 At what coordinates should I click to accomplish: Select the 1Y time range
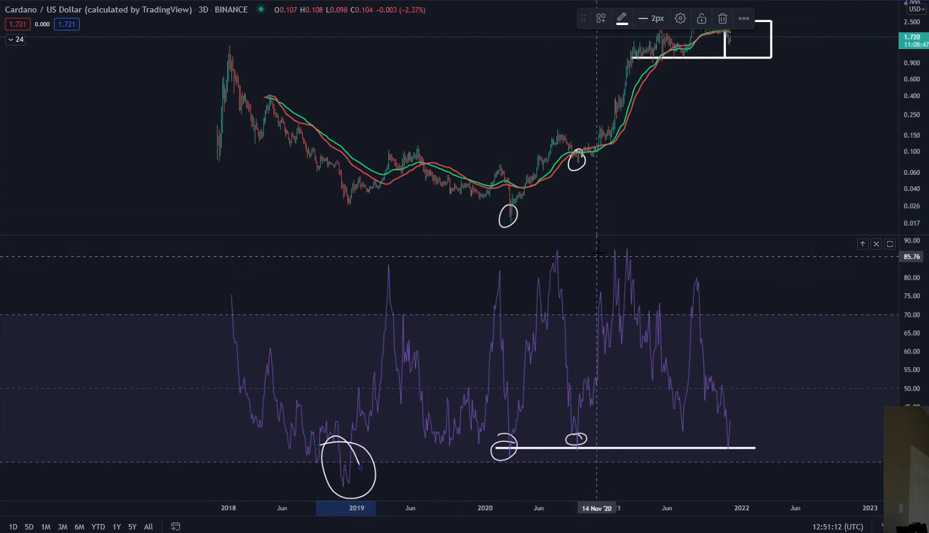pos(117,526)
